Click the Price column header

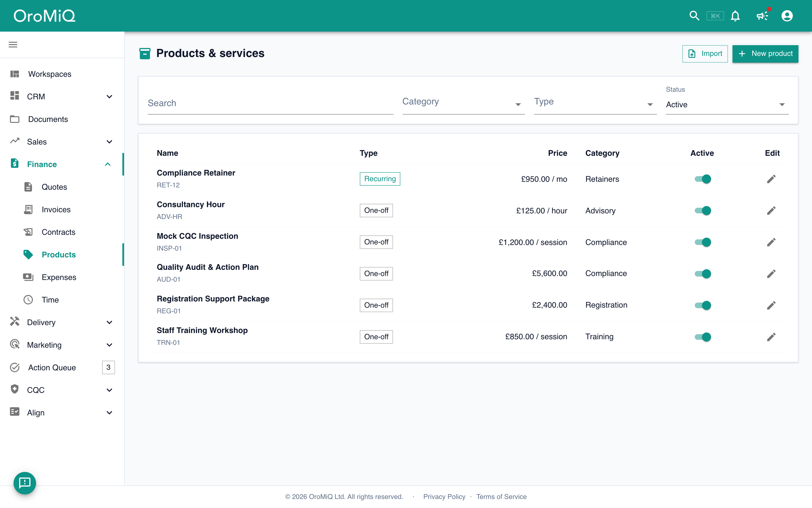pyautogui.click(x=557, y=153)
